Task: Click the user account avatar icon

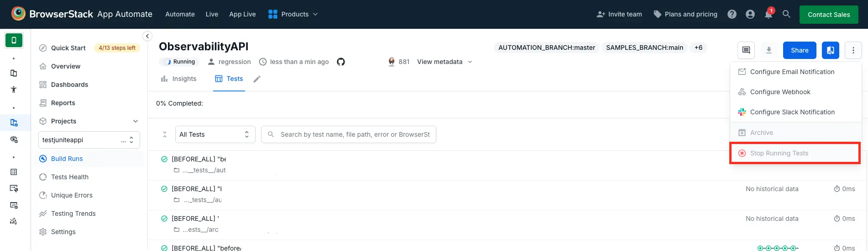Action: (x=750, y=14)
